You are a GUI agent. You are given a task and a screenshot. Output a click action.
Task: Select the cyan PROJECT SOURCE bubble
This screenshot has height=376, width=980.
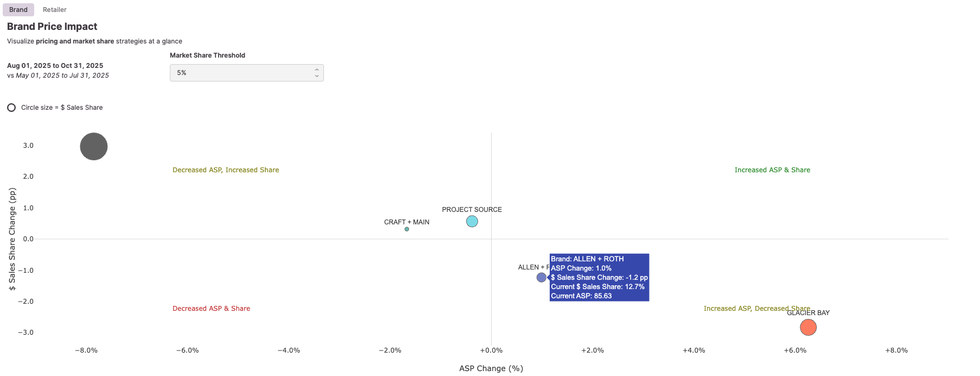click(x=472, y=221)
